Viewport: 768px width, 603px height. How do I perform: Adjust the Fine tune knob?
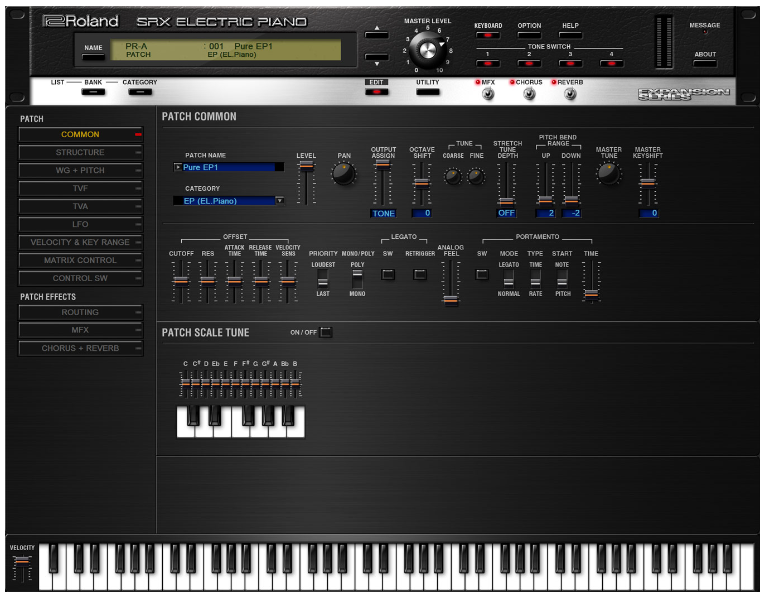coord(476,176)
